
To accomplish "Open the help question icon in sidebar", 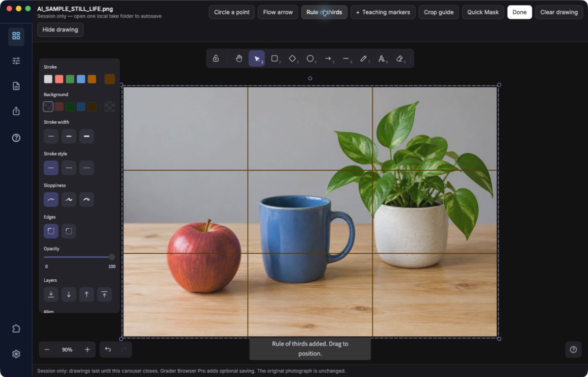I will (16, 137).
